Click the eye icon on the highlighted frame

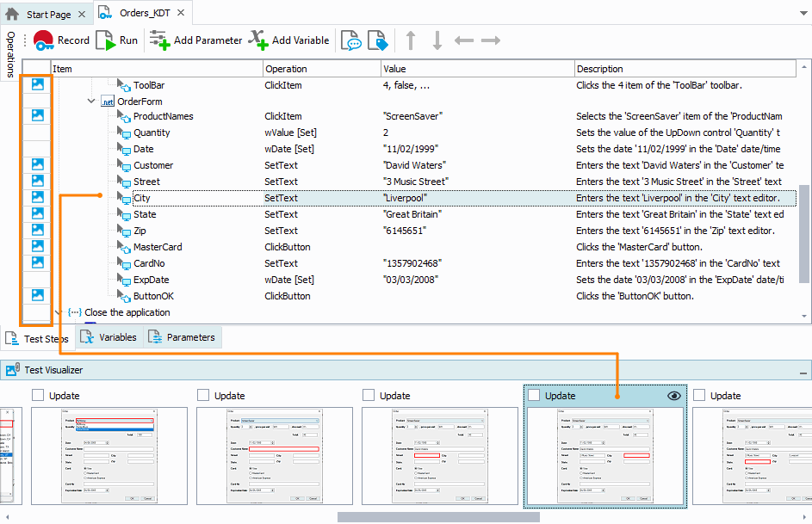pyautogui.click(x=674, y=396)
